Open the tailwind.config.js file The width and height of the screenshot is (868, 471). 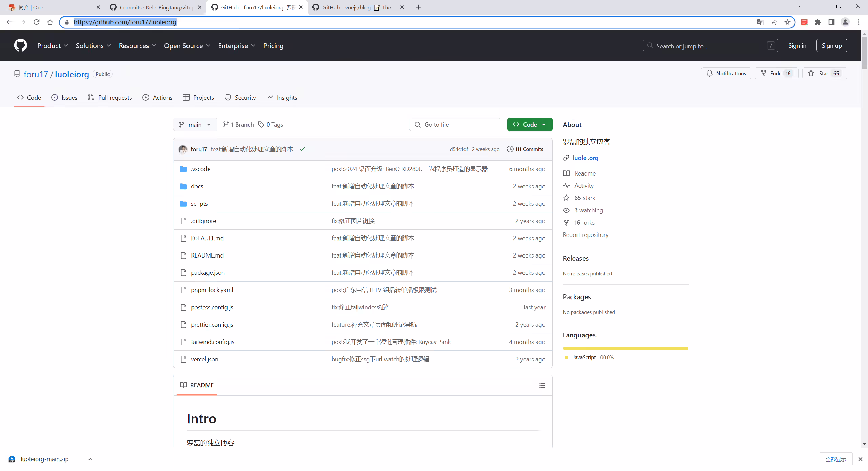(212, 342)
